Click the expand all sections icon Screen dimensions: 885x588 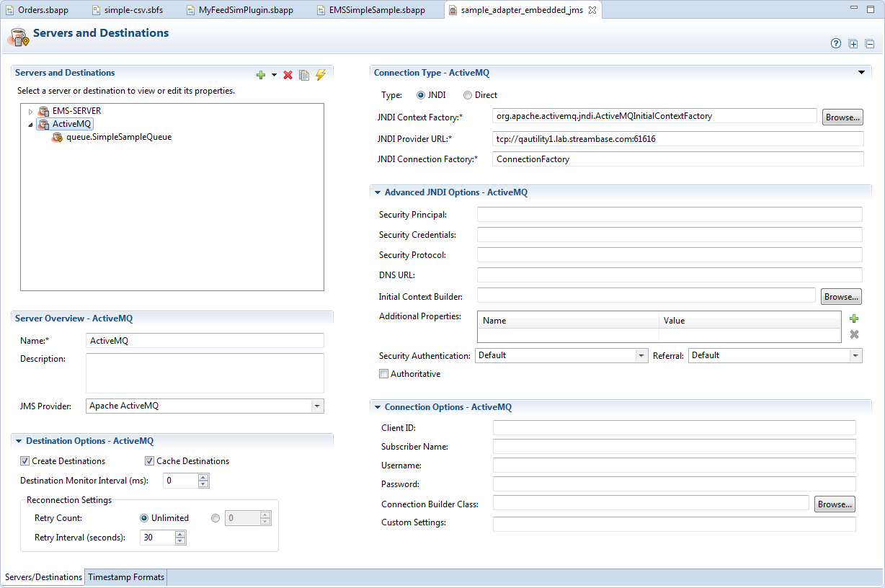[x=853, y=43]
